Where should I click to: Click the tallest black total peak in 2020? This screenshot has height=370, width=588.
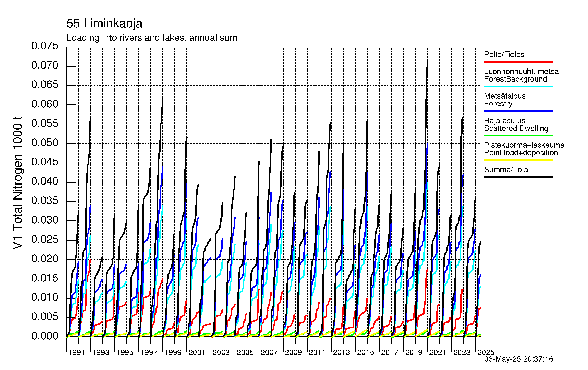[x=427, y=62]
